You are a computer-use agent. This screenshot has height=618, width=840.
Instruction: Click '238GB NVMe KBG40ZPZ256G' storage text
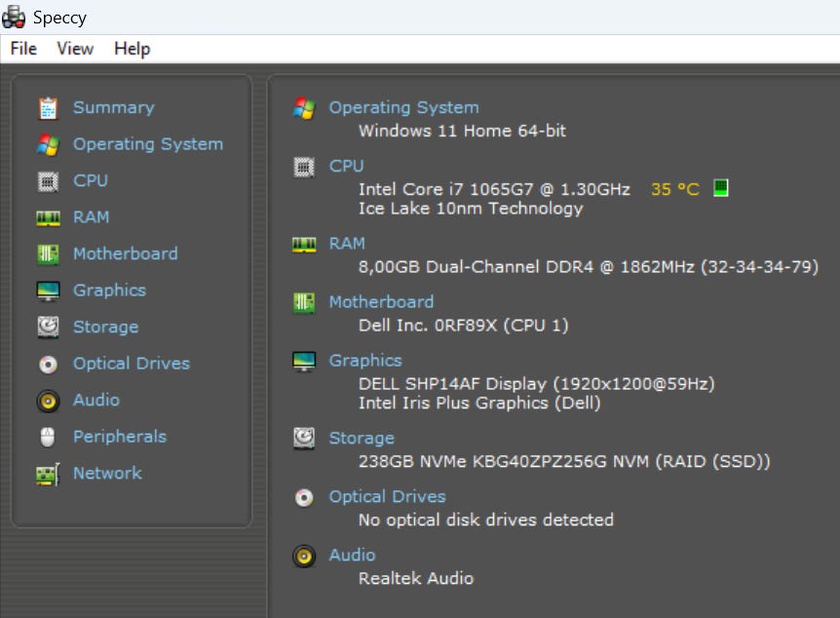564,461
